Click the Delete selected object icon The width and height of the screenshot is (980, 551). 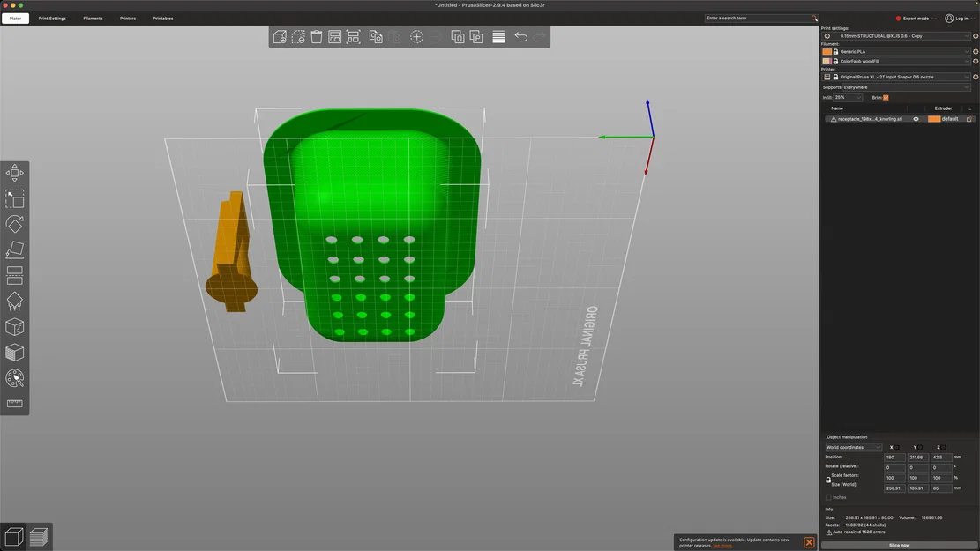[x=298, y=37]
